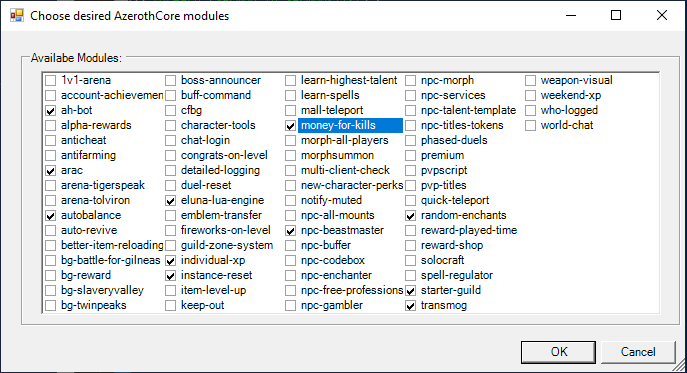Select reward-played-time item
This screenshot has width=687, height=373.
pos(469,230)
